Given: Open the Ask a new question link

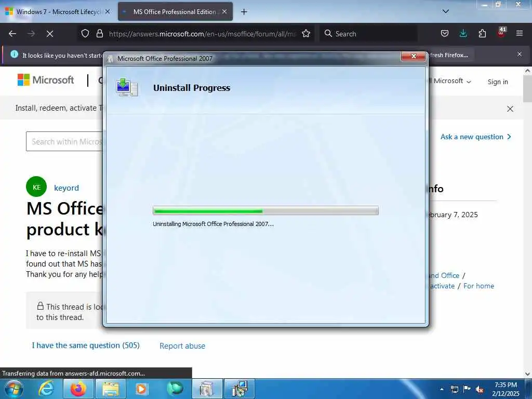Looking at the screenshot, I should point(476,137).
